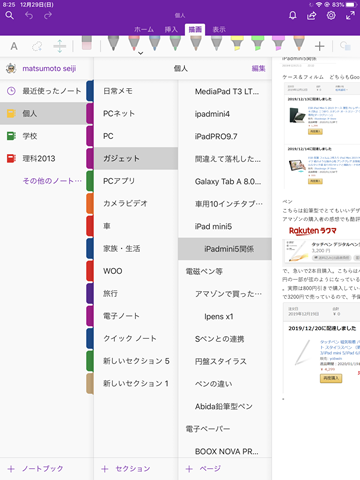Open the Galaxy Tab A 8.0 page
This screenshot has height=480, width=360.
click(x=225, y=181)
